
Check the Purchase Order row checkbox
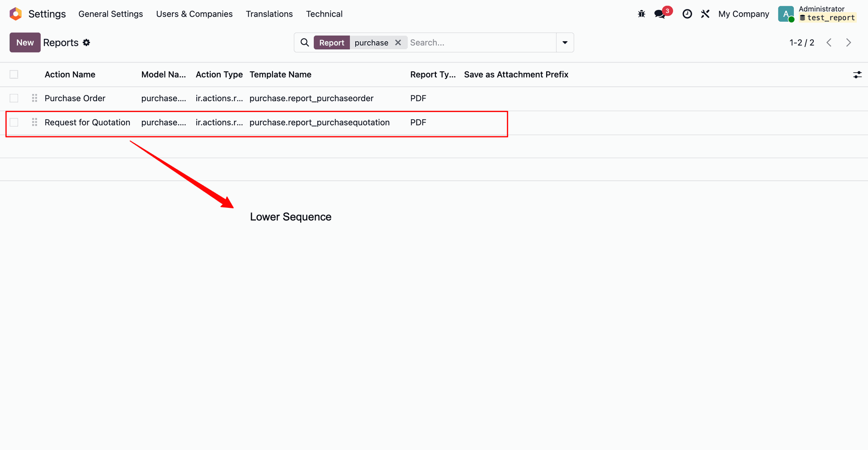[x=14, y=98]
